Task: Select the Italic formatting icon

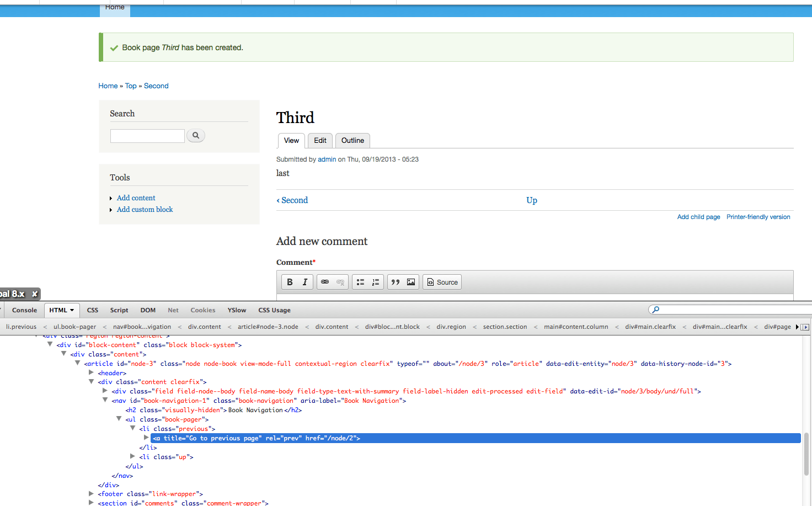Action: [304, 282]
